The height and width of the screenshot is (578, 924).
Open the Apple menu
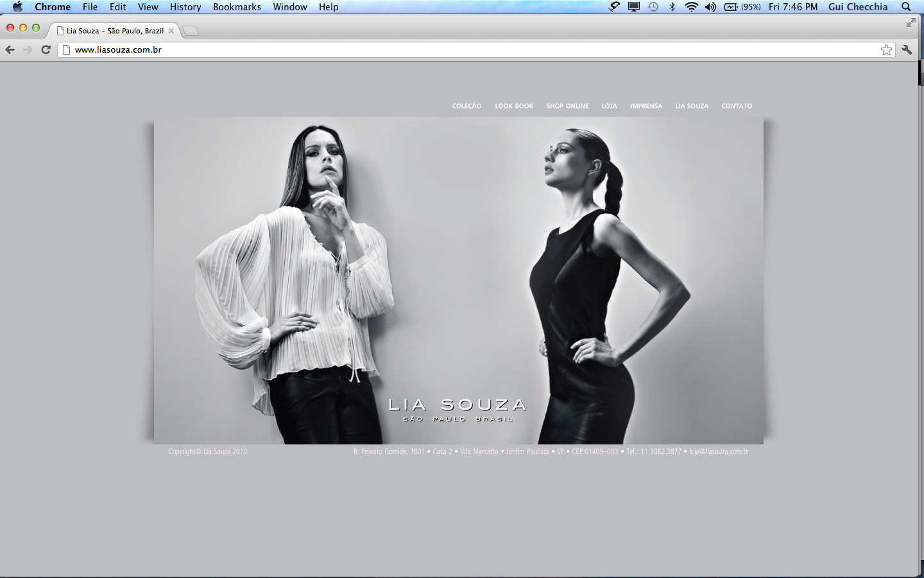point(17,6)
